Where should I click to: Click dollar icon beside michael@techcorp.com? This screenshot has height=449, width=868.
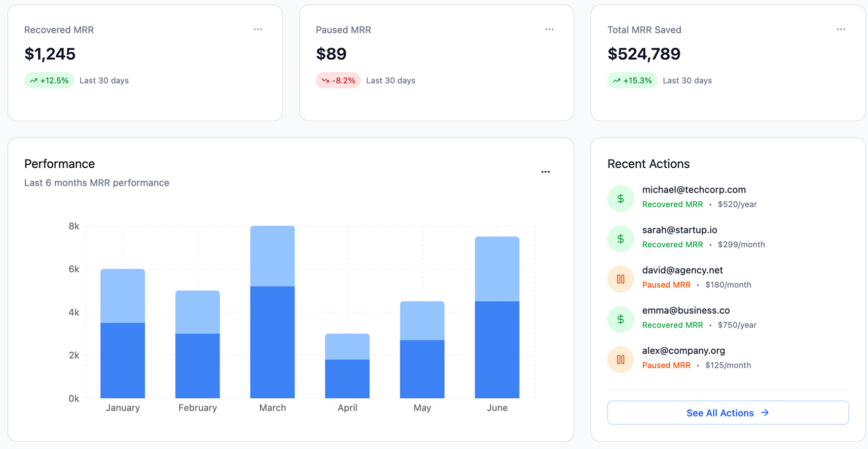(x=620, y=199)
